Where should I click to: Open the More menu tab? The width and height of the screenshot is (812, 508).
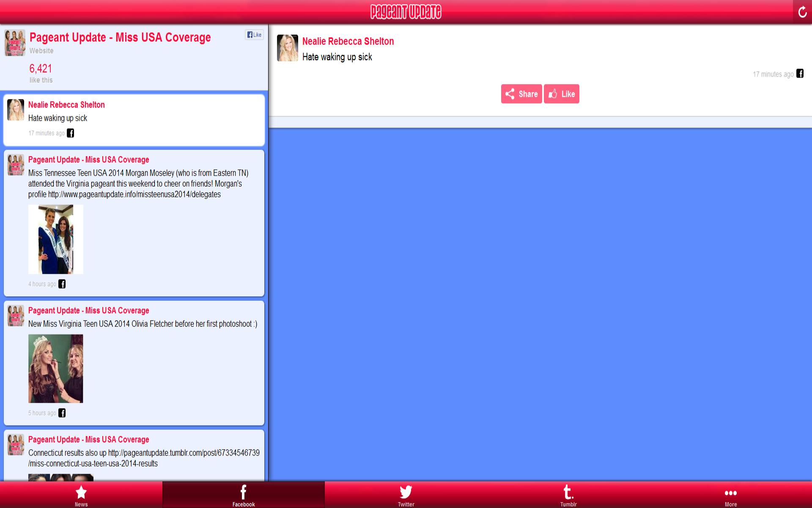click(730, 495)
